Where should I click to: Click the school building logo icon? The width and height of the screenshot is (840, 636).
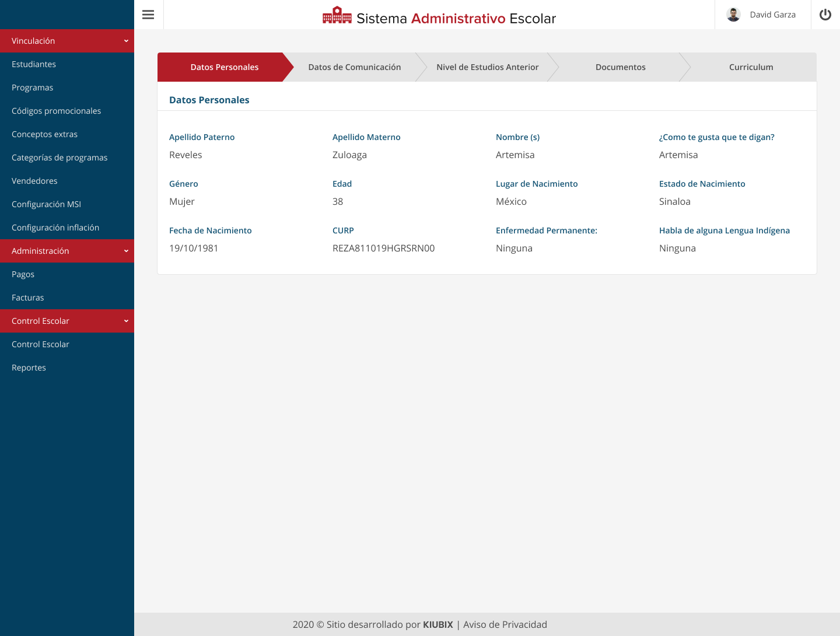[x=337, y=16]
